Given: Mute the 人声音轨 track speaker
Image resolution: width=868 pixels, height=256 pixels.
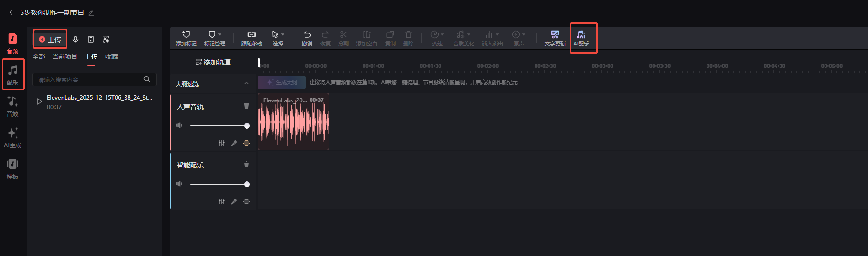Looking at the screenshot, I should point(179,125).
